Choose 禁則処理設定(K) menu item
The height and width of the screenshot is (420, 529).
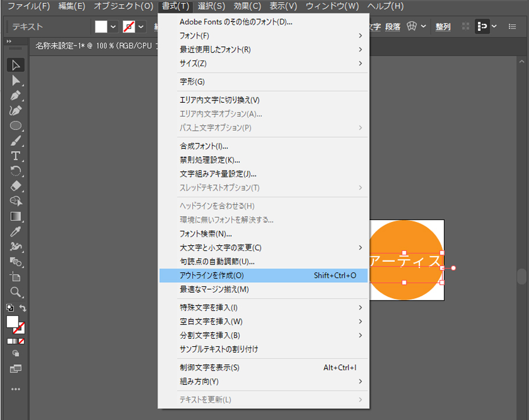click(x=263, y=160)
